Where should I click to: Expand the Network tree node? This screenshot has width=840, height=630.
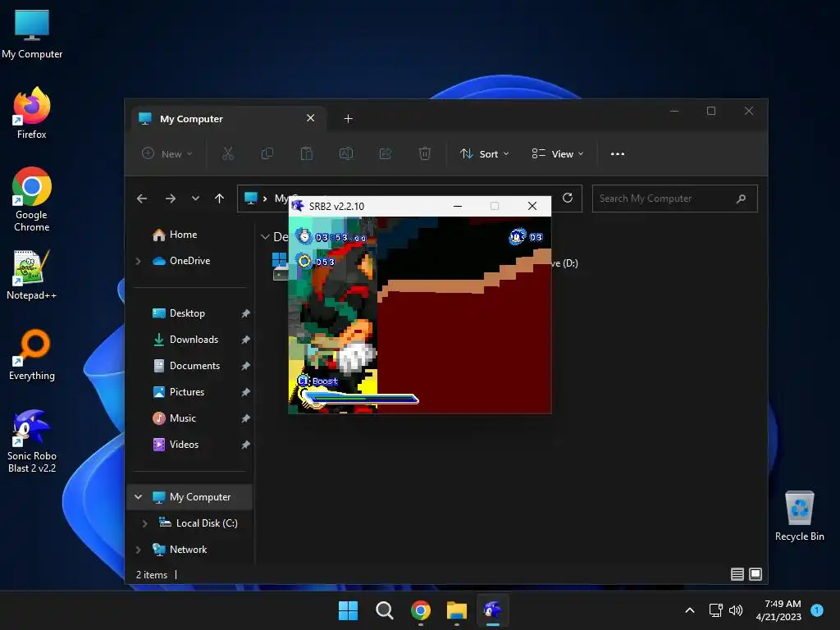pos(138,550)
